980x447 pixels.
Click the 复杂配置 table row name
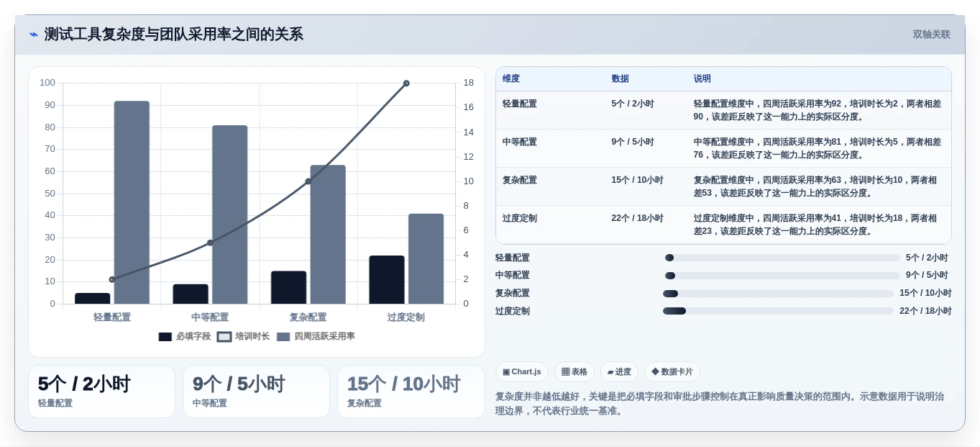pyautogui.click(x=520, y=180)
